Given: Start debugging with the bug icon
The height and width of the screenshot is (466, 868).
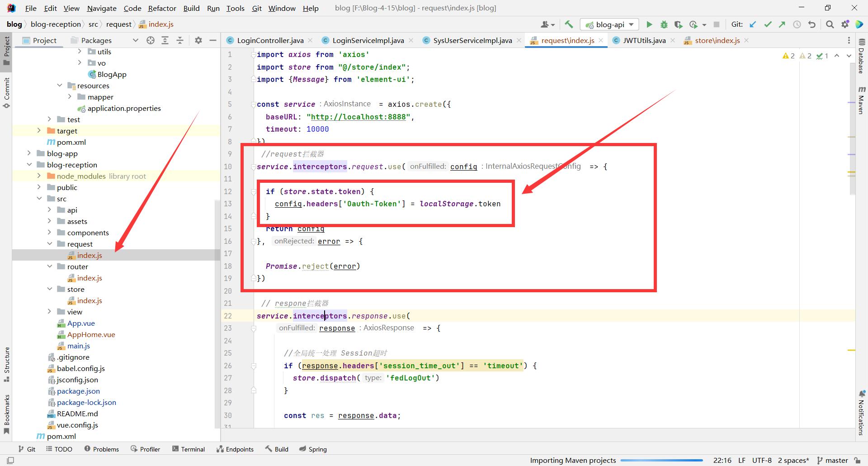Looking at the screenshot, I should (664, 24).
